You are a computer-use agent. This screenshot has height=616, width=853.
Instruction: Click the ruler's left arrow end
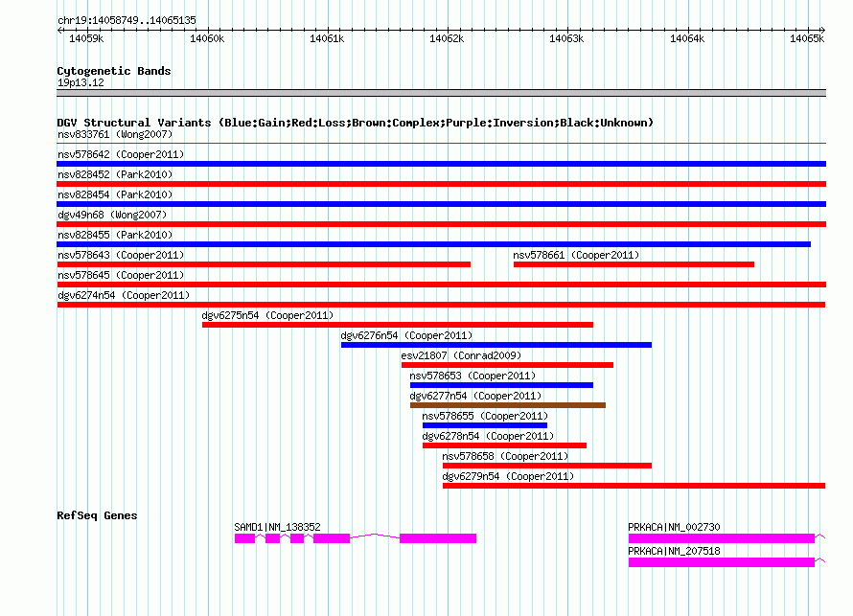(x=59, y=30)
